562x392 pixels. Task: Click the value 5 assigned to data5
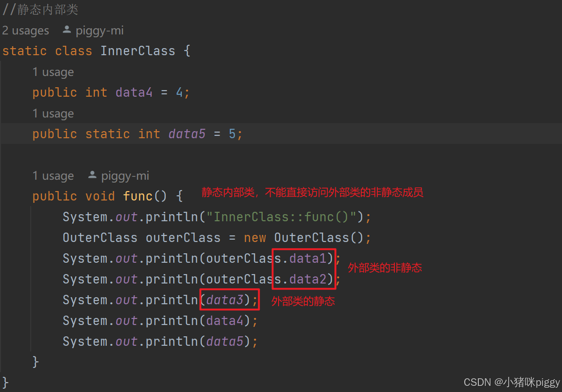[x=232, y=134]
